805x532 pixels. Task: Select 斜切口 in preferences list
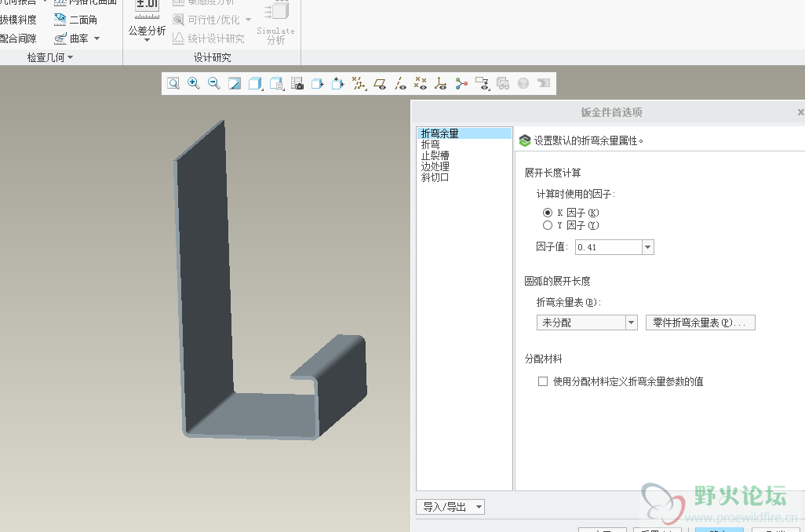pos(435,177)
